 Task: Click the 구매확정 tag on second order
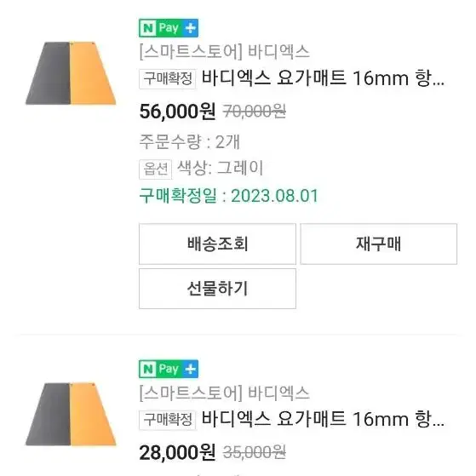click(167, 420)
